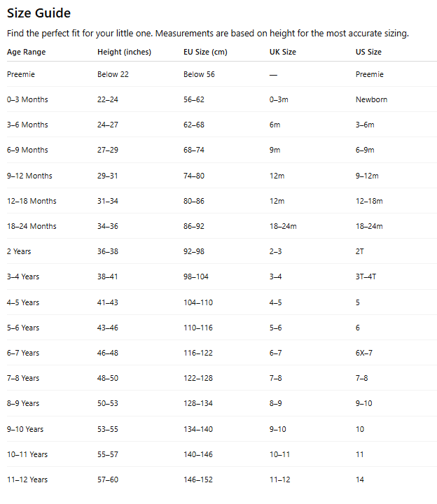
Task: Select the 3T–4T US size cell
Action: [366, 276]
